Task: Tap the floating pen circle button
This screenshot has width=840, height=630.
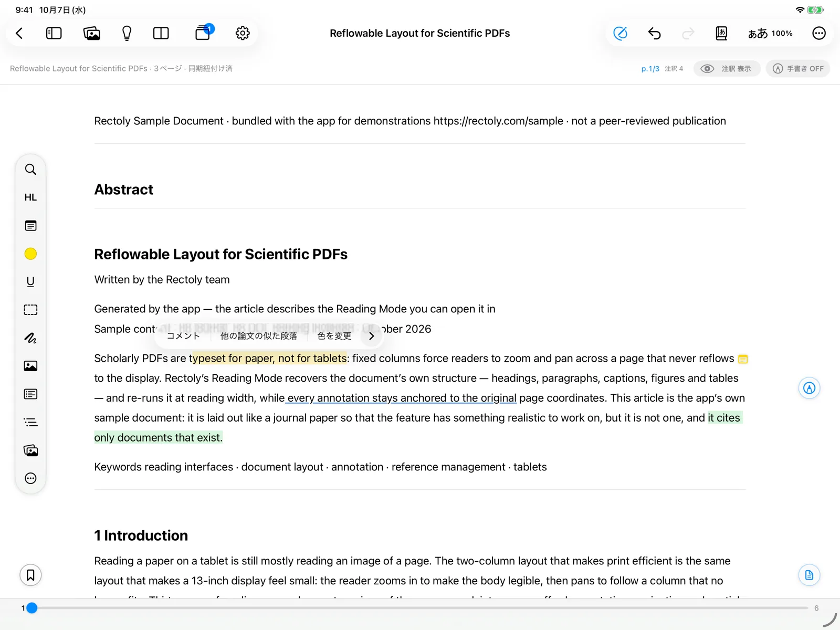Action: coord(809,388)
